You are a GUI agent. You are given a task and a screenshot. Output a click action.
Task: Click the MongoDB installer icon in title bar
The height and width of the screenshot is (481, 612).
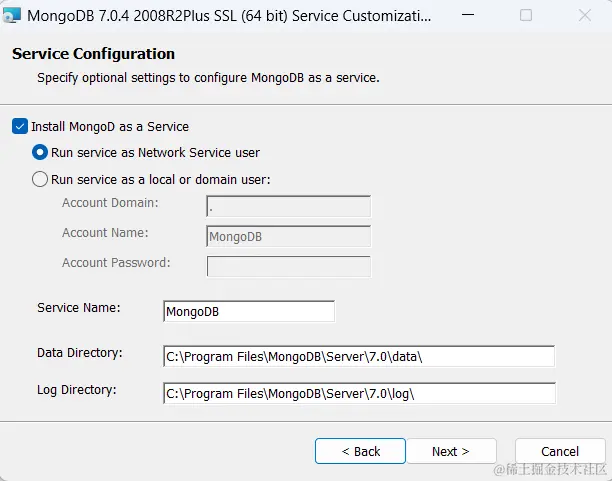point(13,16)
